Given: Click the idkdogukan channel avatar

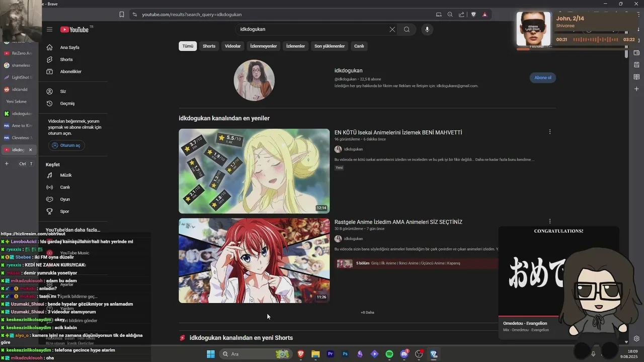Looking at the screenshot, I should point(254,80).
